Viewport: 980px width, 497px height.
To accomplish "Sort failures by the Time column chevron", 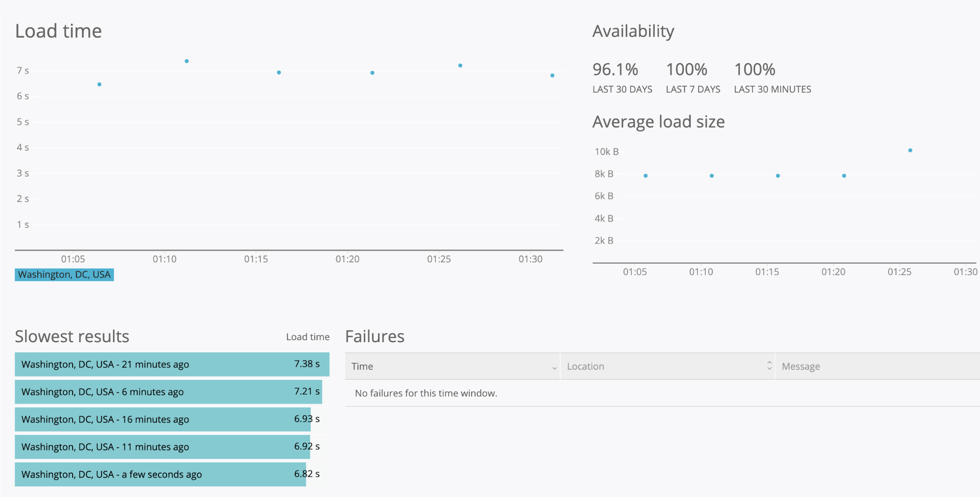I will 554,367.
